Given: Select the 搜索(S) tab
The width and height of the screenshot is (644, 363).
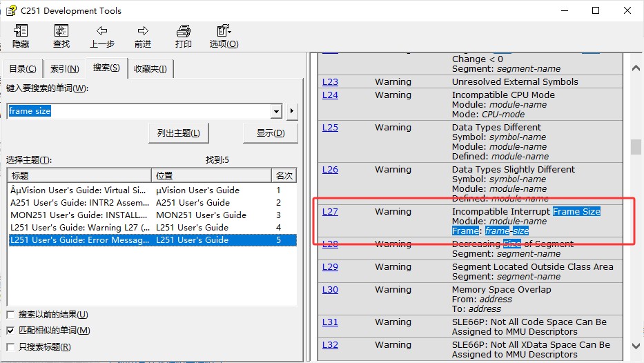Looking at the screenshot, I should click(106, 68).
